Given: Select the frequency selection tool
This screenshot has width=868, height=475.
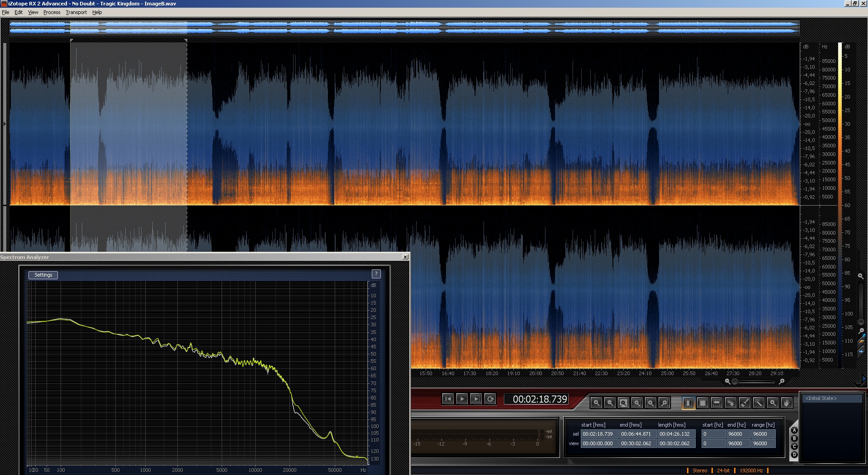Looking at the screenshot, I should point(716,403).
